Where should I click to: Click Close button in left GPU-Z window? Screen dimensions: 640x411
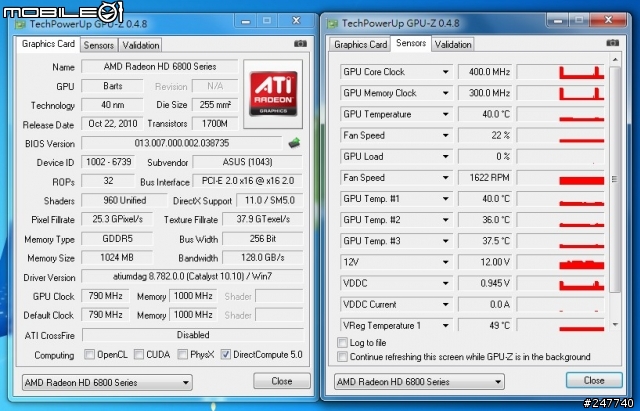click(282, 381)
